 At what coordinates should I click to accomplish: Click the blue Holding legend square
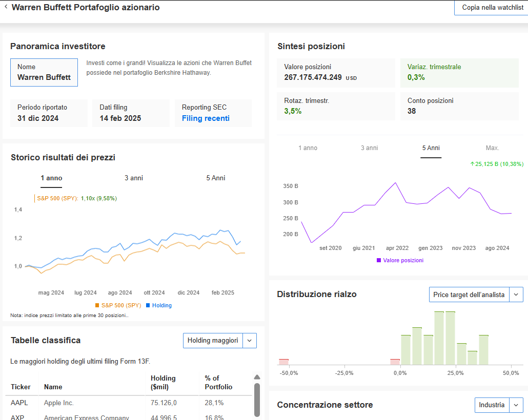(x=148, y=305)
